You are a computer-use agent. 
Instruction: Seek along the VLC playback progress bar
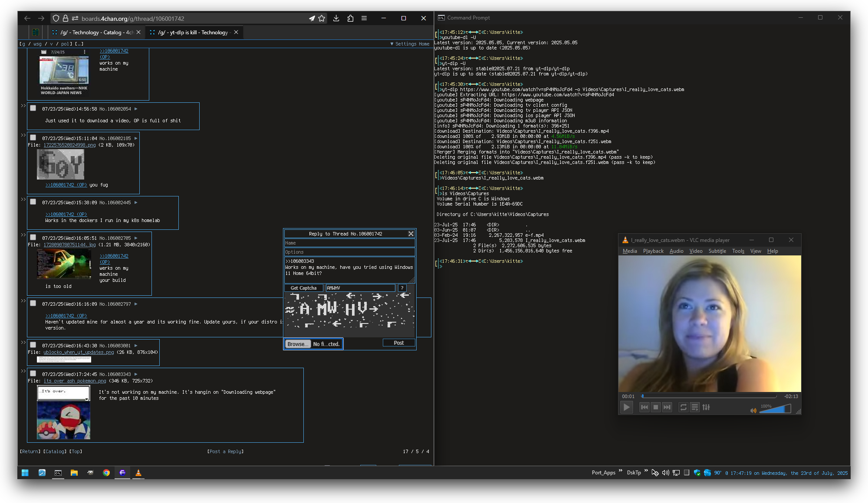709,396
